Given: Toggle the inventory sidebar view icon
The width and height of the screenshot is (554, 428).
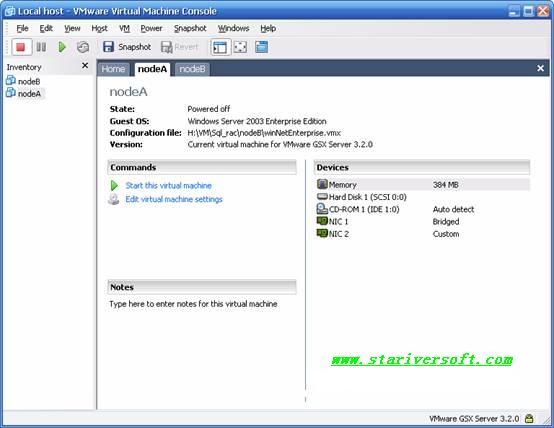Looking at the screenshot, I should pos(220,47).
